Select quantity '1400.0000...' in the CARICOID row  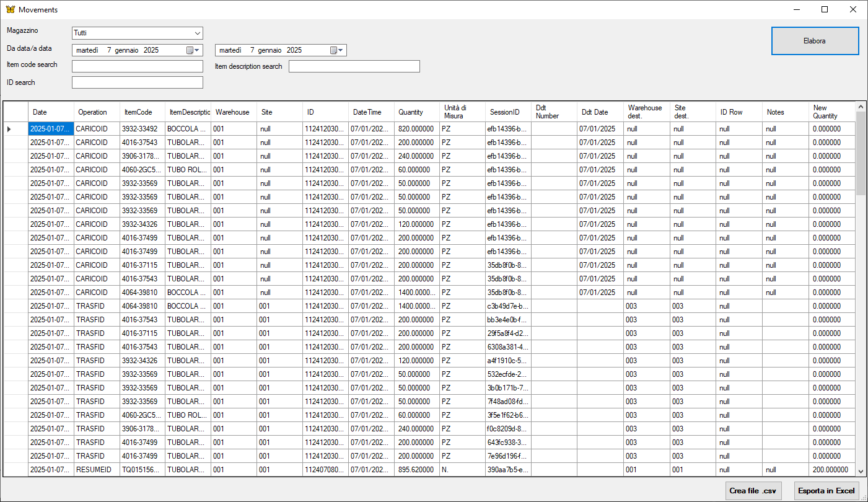[418, 293]
